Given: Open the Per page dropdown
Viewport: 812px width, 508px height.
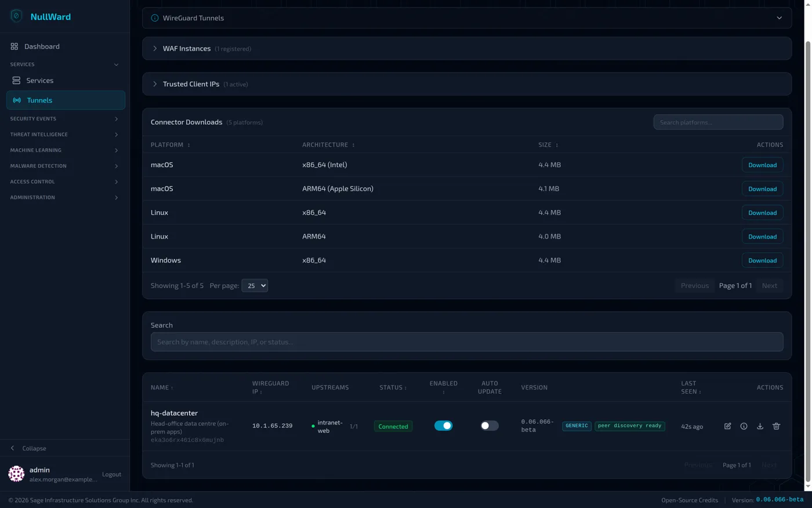Looking at the screenshot, I should (255, 286).
